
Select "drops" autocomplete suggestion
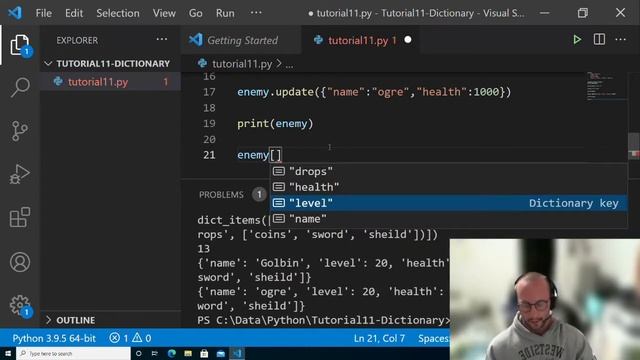click(448, 171)
